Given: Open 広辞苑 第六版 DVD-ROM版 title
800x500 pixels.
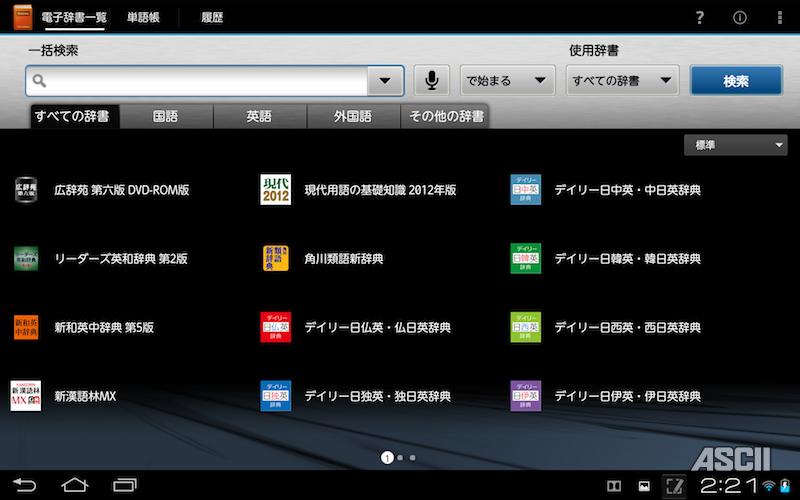Looking at the screenshot, I should (122, 190).
